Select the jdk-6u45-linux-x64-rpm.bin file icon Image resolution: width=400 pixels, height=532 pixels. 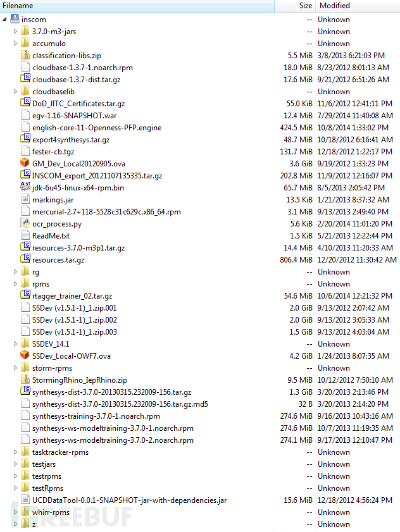click(25, 187)
